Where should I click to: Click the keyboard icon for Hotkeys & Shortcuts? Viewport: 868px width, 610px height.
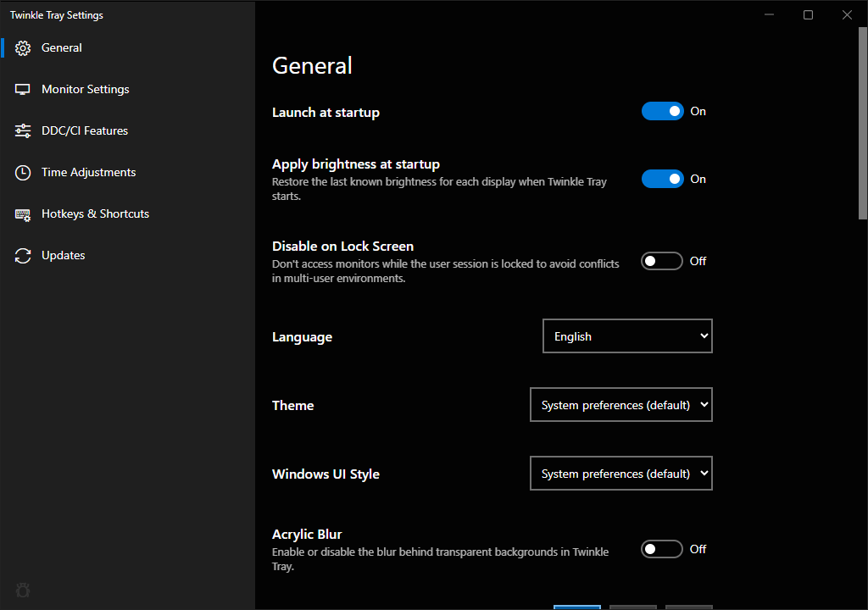click(23, 214)
